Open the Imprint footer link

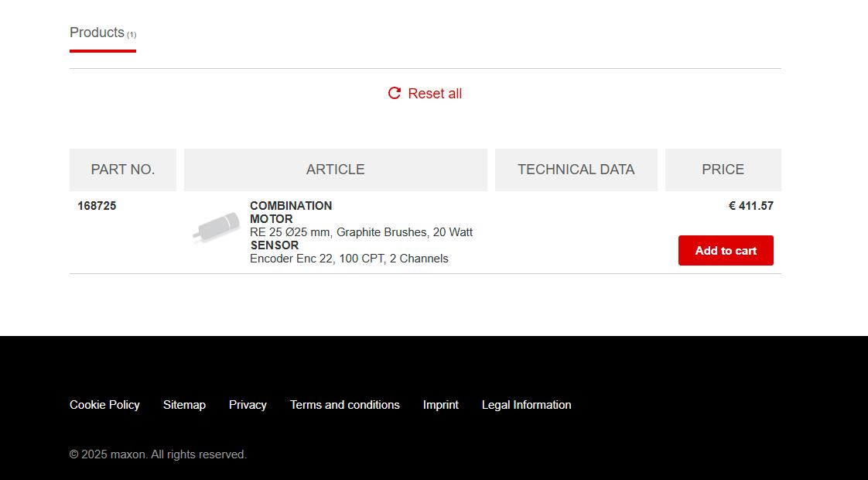coord(441,405)
